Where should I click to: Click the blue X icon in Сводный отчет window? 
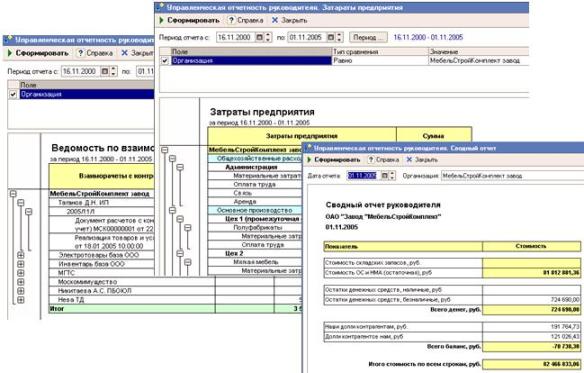(x=409, y=160)
